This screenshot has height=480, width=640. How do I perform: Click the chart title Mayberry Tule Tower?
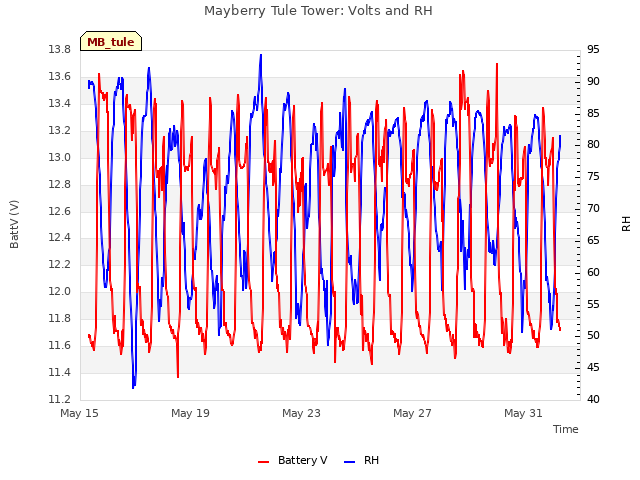coord(318,11)
